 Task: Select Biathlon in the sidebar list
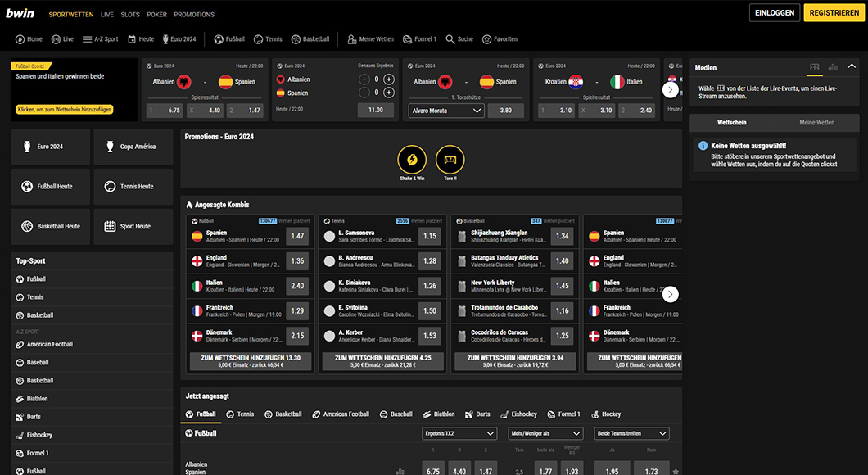click(92, 399)
